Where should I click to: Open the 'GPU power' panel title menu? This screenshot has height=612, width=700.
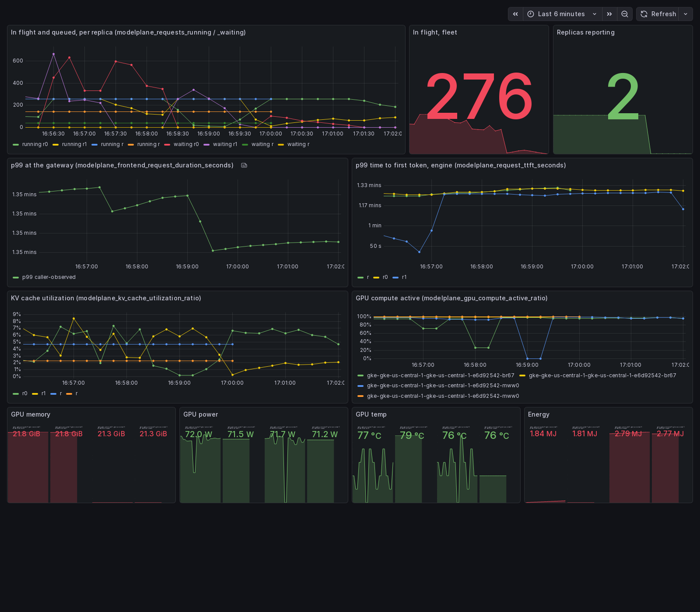200,414
